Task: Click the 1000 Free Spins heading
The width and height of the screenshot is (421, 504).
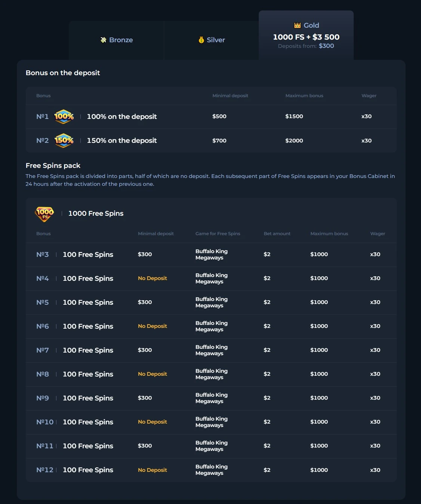Action: click(96, 213)
